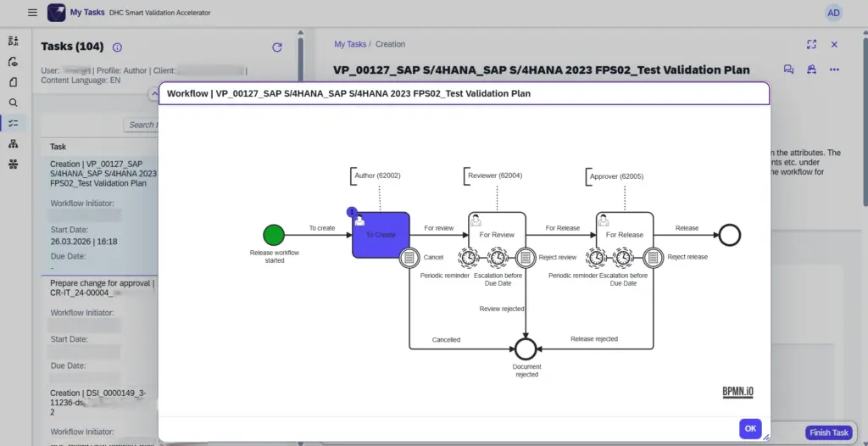Open the hamburger navigation menu
Screen dimensions: 868x446
[x=33, y=12]
